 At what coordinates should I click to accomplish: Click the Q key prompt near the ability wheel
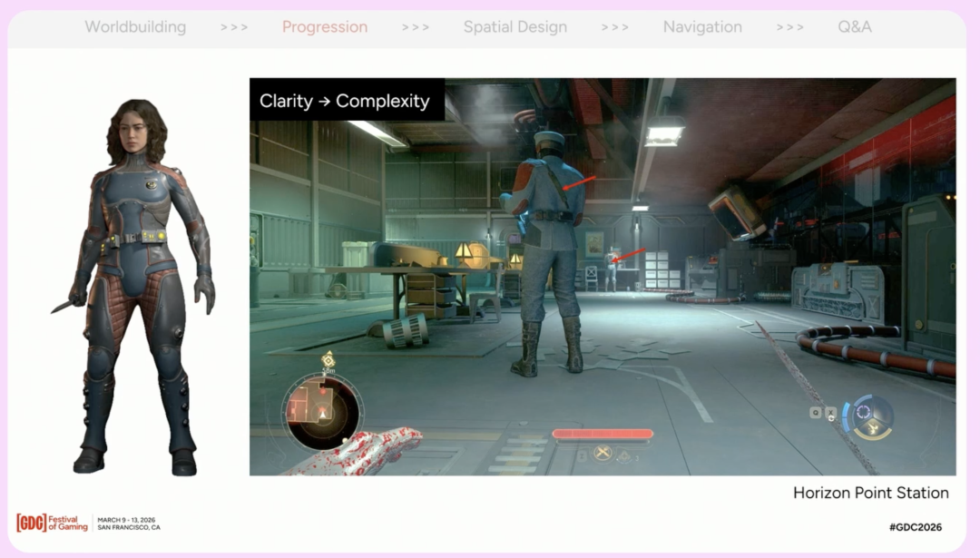[816, 413]
